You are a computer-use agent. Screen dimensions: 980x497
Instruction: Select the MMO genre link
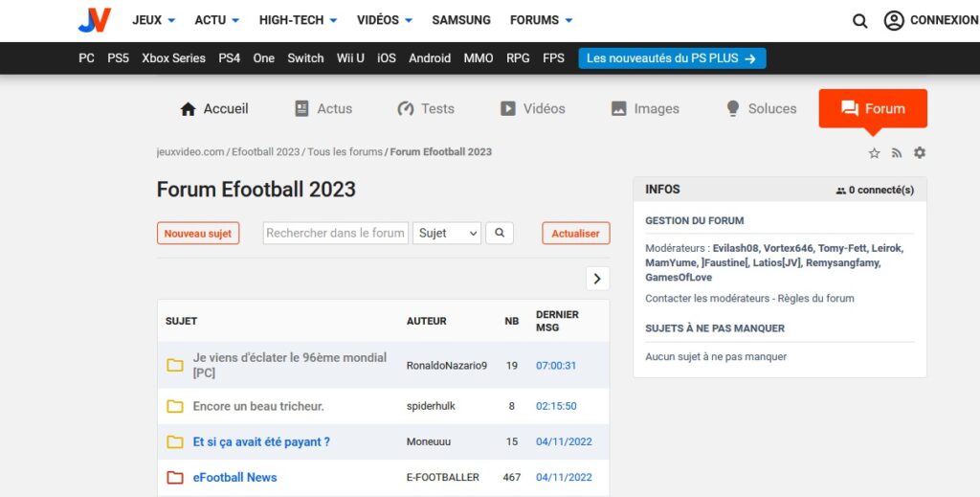click(479, 58)
